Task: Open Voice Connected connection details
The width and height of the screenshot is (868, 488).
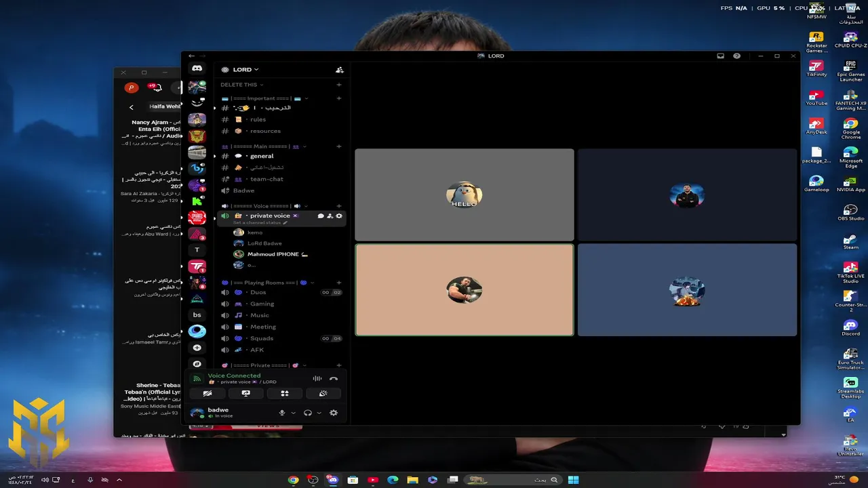Action: tap(234, 375)
